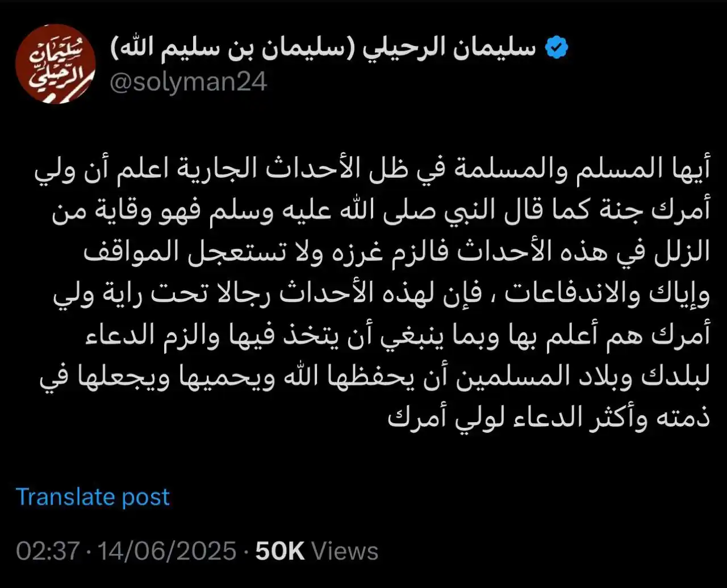Click the post line beginning أمرك هم أعلم
The image size is (727, 588).
(397, 335)
